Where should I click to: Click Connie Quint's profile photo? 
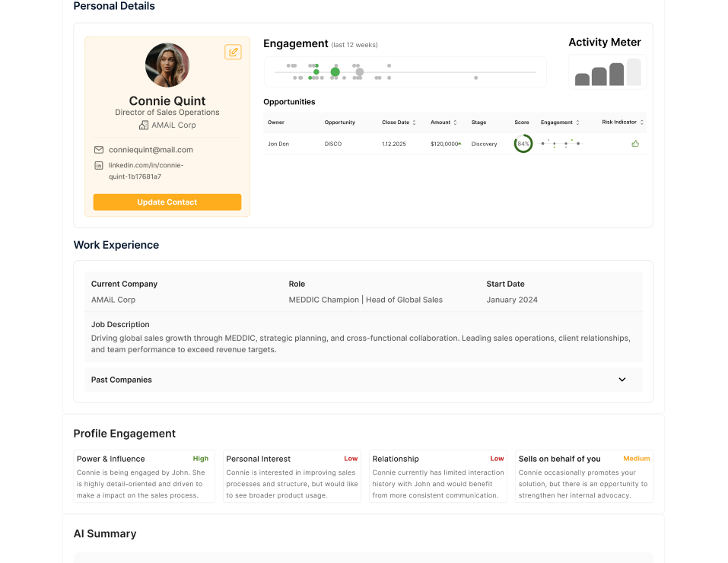(167, 65)
